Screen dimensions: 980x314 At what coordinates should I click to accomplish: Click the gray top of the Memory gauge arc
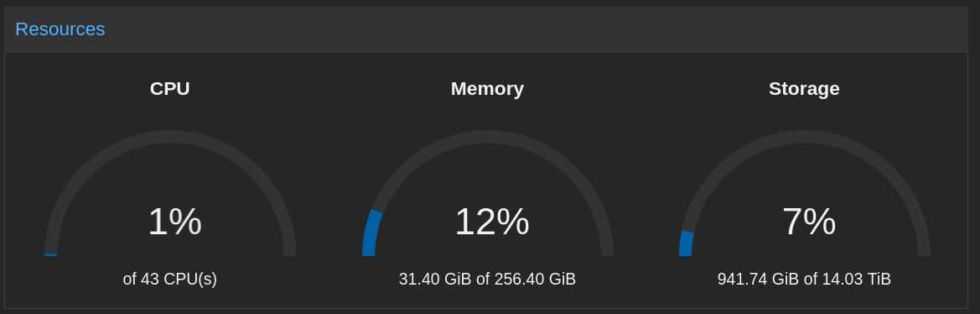[488, 136]
